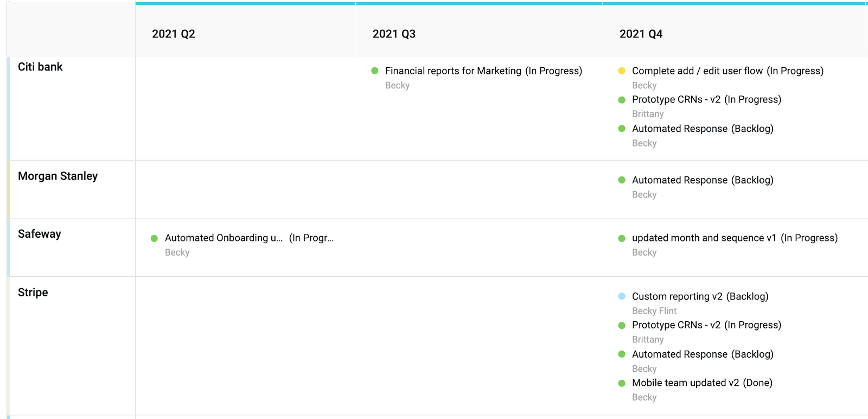Open Prototype CRNs - v2 in Stripe row
Screen dimensions: 868x419
(706, 325)
